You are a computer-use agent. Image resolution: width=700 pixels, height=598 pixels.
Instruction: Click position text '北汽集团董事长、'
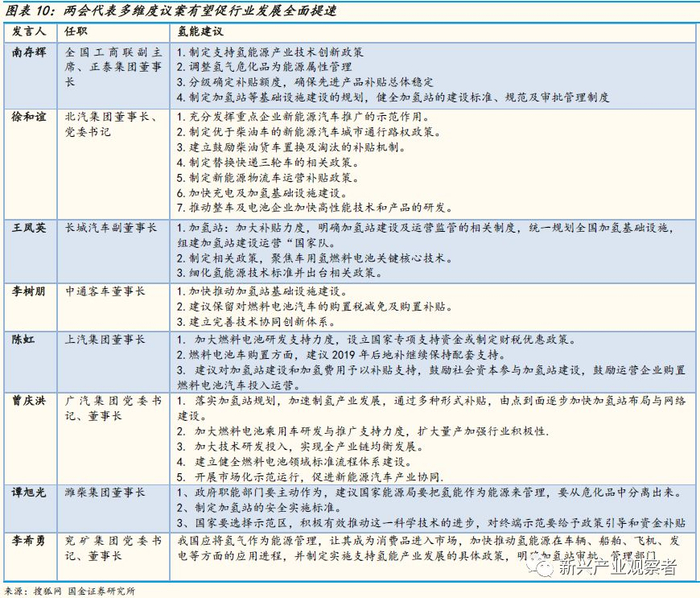click(x=112, y=117)
